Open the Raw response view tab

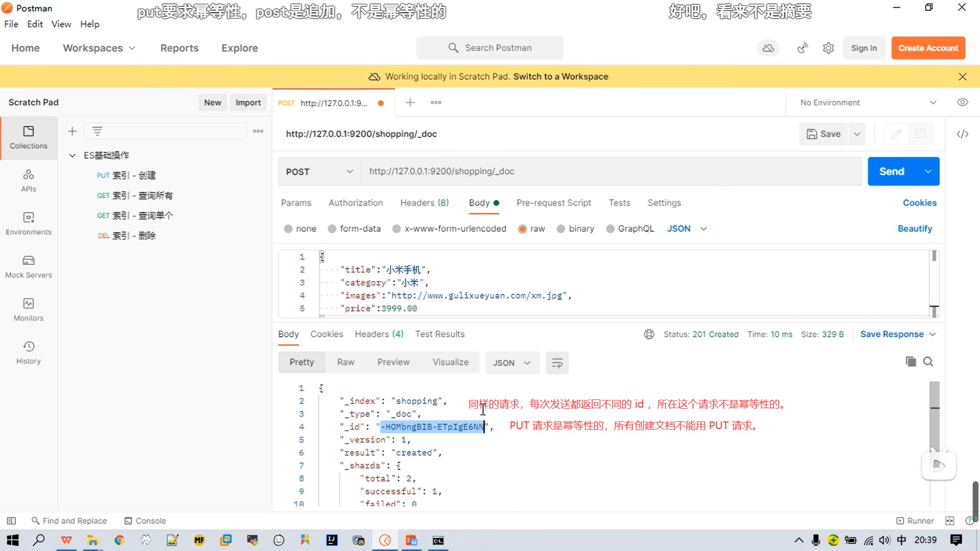[x=346, y=362]
